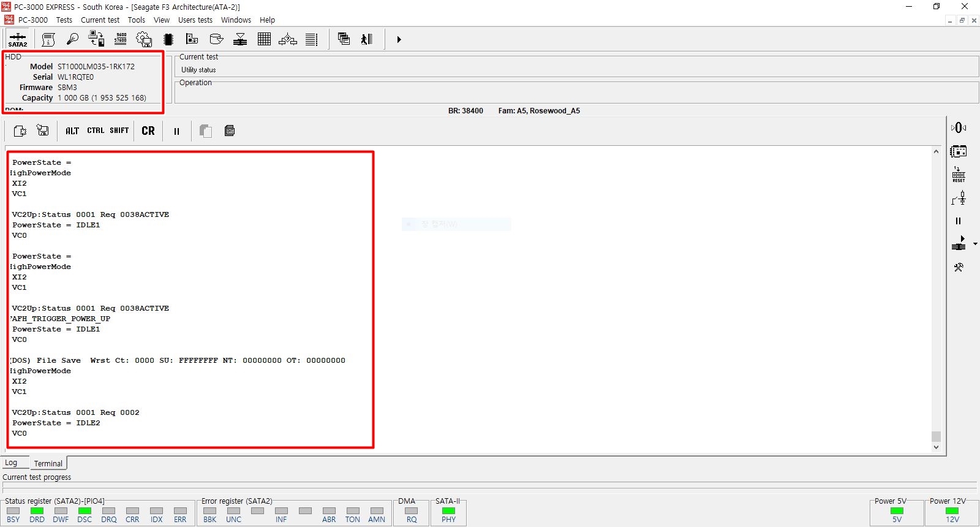Image resolution: width=980 pixels, height=527 pixels.
Task: Open the Current test menu
Action: pos(100,20)
